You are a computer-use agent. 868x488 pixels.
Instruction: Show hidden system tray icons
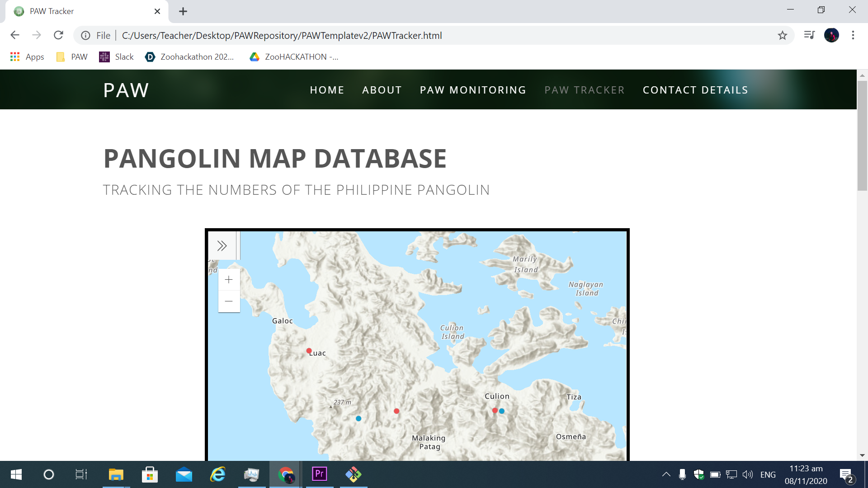(x=666, y=474)
